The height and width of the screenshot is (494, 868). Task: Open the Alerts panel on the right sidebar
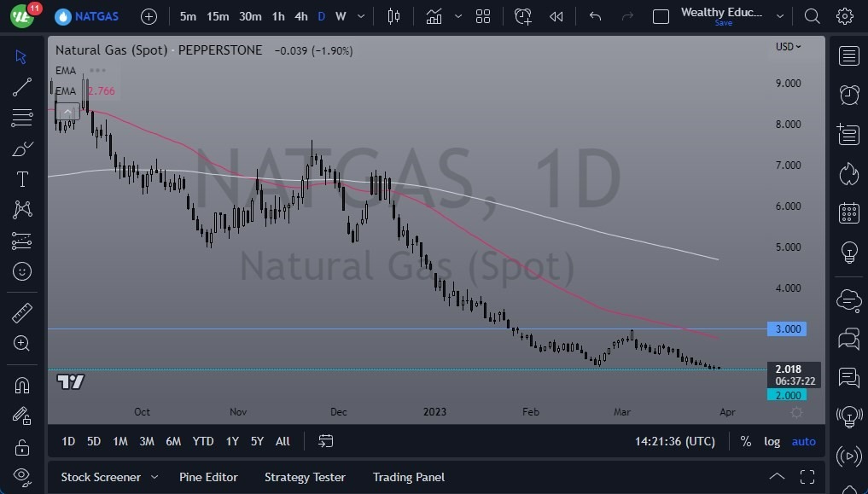pos(848,96)
